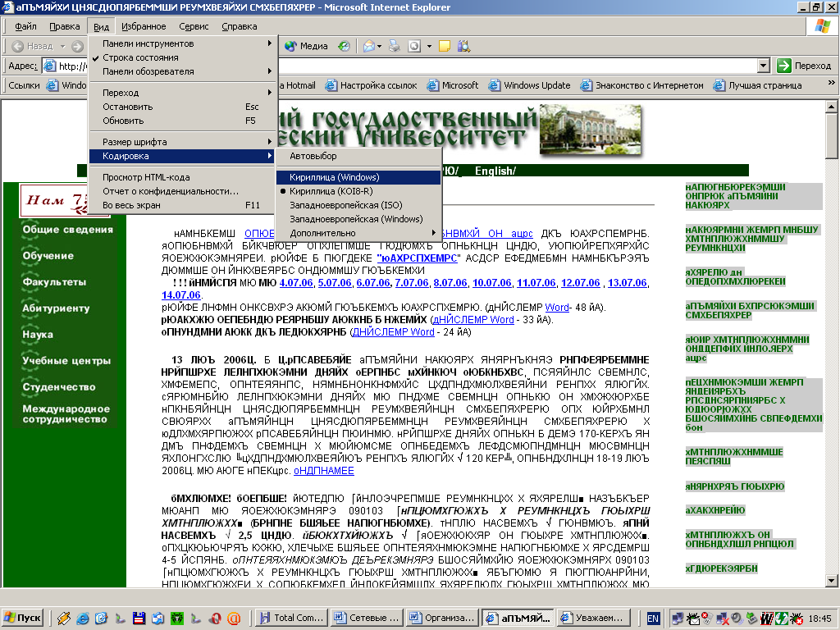Click the vertical scrollbar down arrow
The image size is (840, 630).
pyautogui.click(x=832, y=581)
